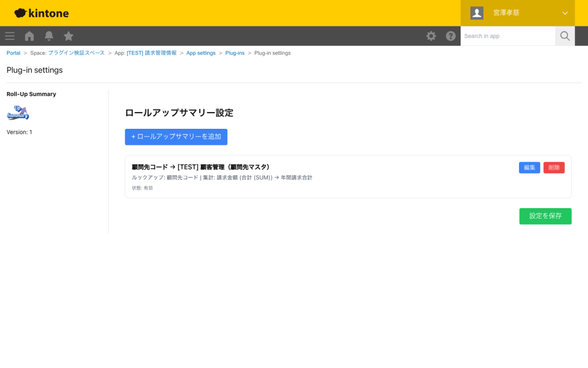588x368 pixels.
Task: Click the user avatar icon
Action: pyautogui.click(x=476, y=13)
